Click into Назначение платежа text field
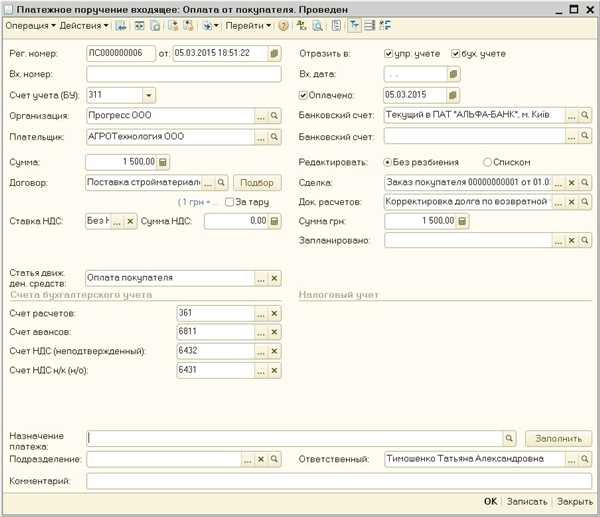Image resolution: width=600 pixels, height=517 pixels. (295, 439)
